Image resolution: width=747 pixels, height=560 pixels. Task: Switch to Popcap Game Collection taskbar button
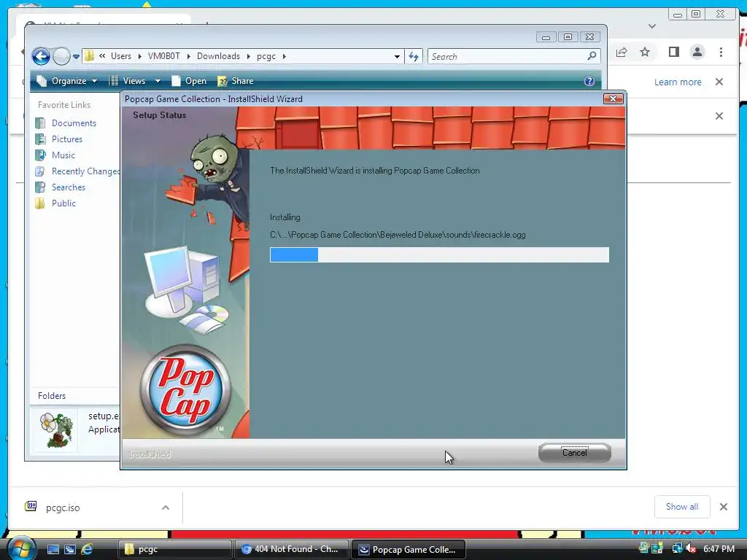click(409, 549)
